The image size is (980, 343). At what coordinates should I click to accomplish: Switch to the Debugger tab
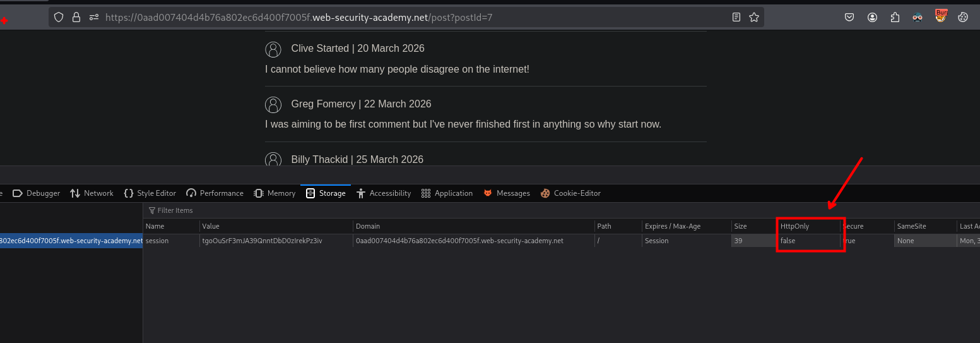(x=37, y=193)
